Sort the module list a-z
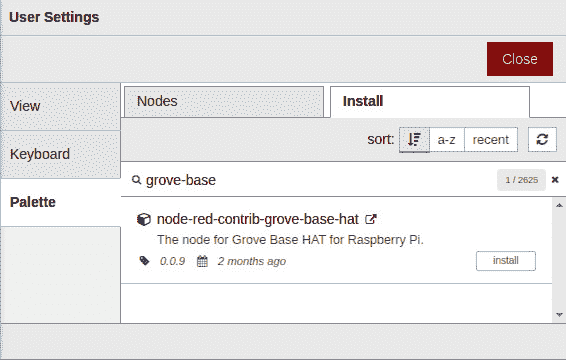This screenshot has width=566, height=360. coord(447,139)
